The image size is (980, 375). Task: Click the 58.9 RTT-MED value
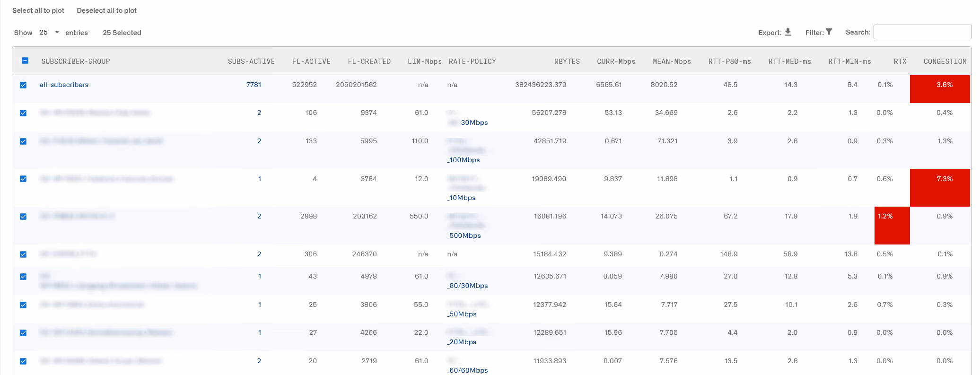pos(790,254)
